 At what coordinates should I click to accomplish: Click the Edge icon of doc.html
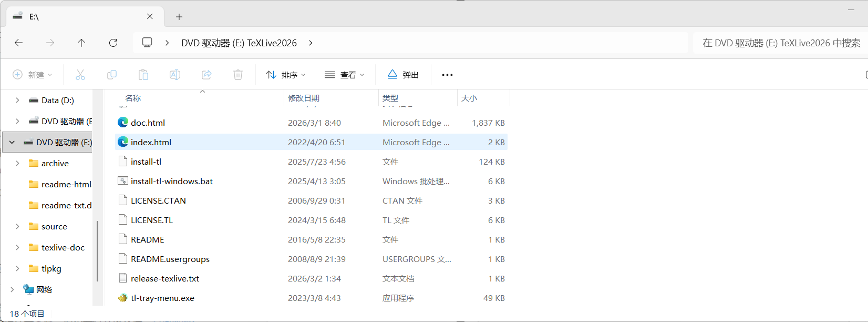(123, 123)
